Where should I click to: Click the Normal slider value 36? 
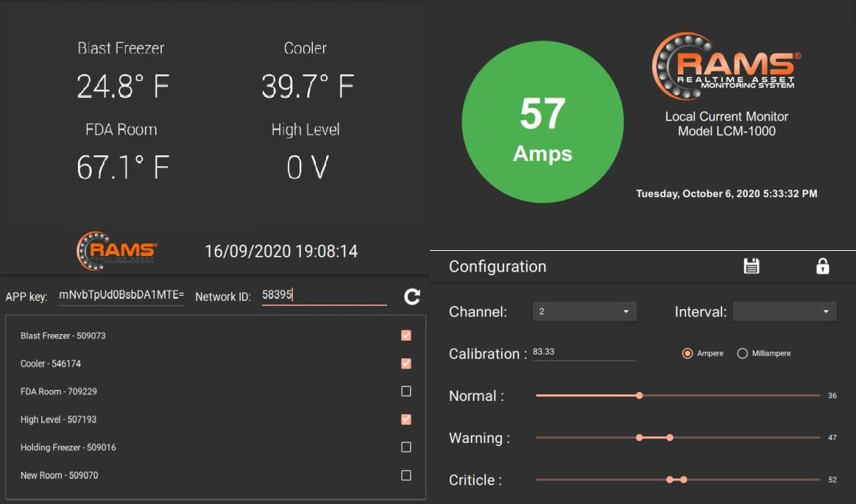832,395
